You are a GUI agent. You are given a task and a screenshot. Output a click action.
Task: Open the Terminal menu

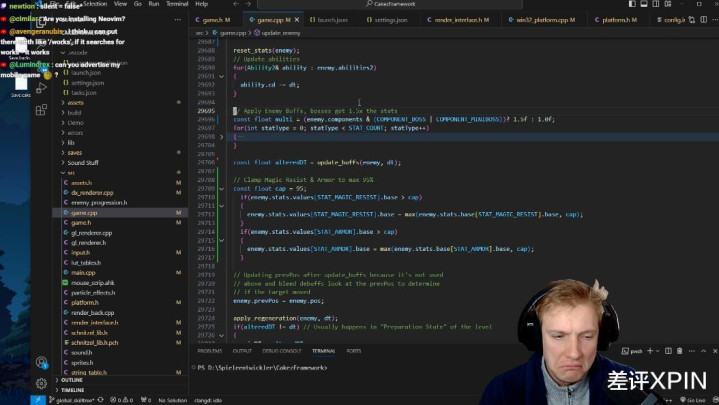pyautogui.click(x=179, y=4)
